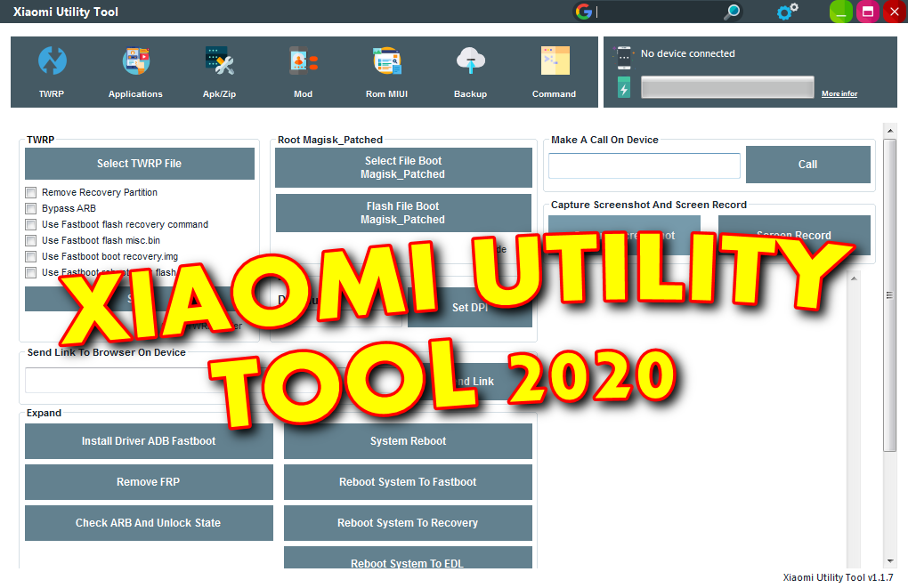Click main panel scrollbar down arrow
The image size is (908, 588).
(890, 561)
